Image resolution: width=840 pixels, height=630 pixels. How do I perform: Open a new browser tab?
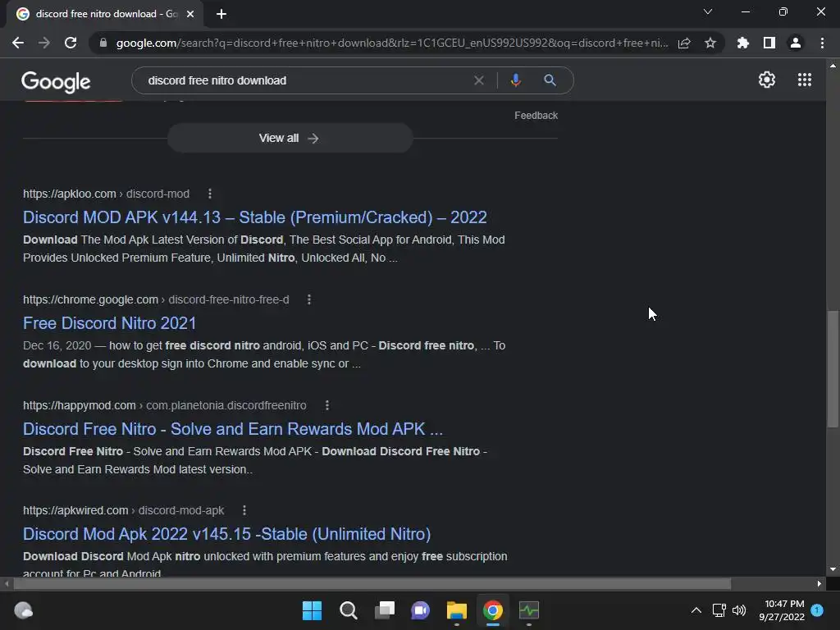[x=221, y=14]
